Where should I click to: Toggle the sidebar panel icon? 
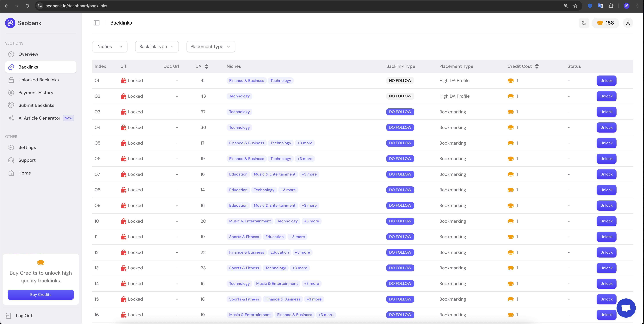97,23
